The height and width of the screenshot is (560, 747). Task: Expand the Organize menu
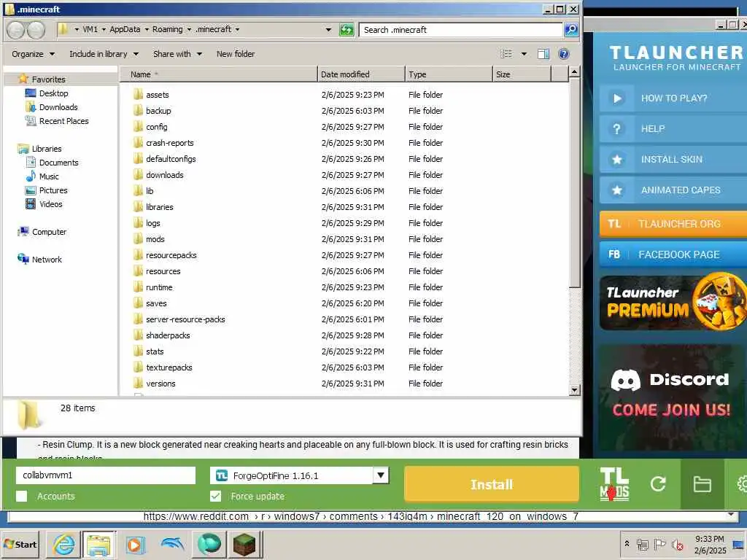tap(33, 54)
